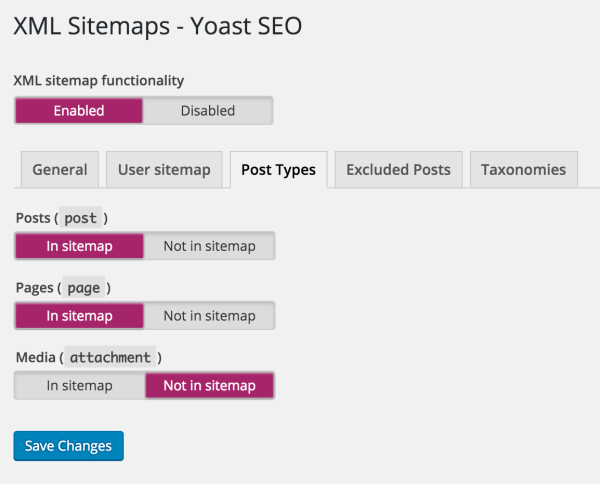
Task: Go to the Excluded Posts tab
Action: 398,169
